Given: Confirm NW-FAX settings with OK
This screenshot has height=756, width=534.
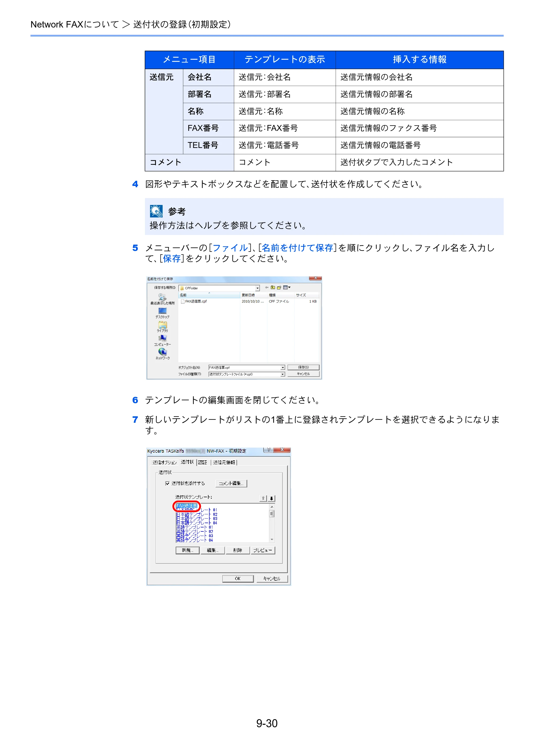Looking at the screenshot, I should [238, 578].
